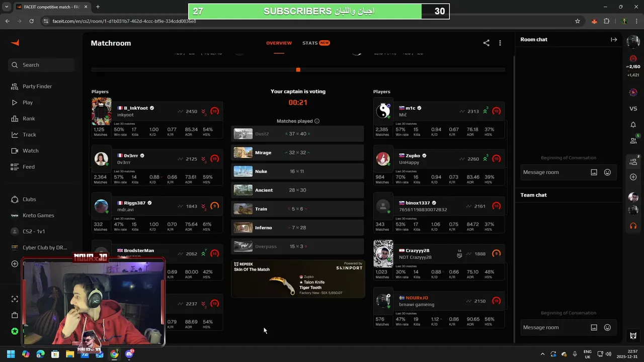Switch to the STATS tab
The width and height of the screenshot is (644, 362).
316,43
